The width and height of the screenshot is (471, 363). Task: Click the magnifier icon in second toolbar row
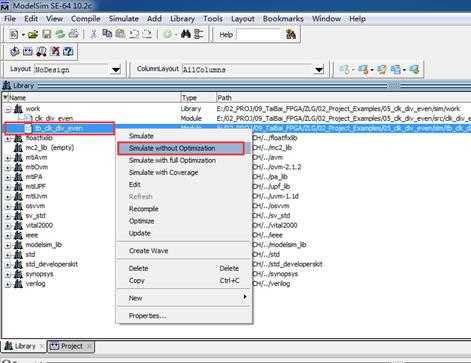[41, 51]
